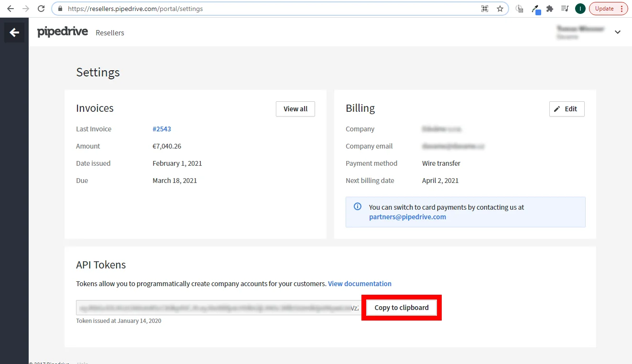Click the "Settings" page heading
Screen dimensions: 632x364
pyautogui.click(x=98, y=73)
